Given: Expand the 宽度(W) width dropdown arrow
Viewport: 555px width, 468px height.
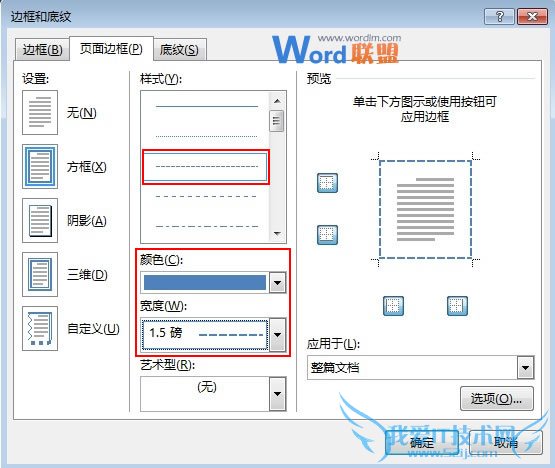Looking at the screenshot, I should point(278,335).
